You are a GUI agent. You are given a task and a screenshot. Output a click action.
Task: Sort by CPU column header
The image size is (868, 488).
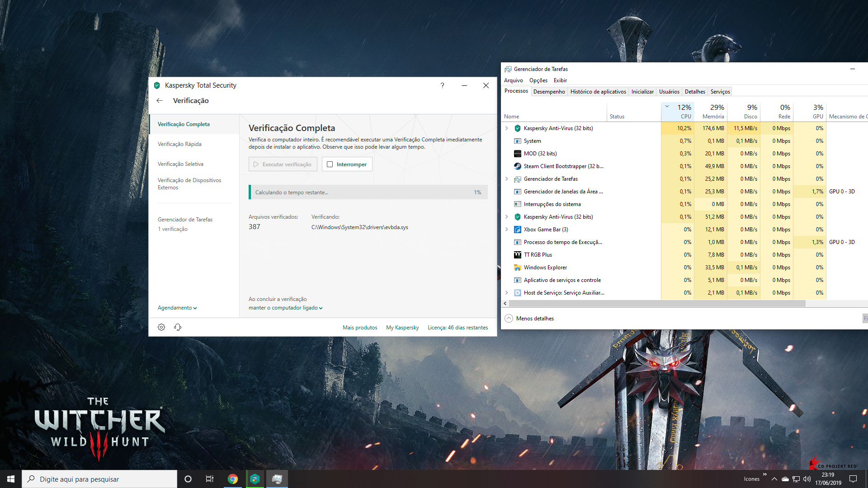pos(677,112)
